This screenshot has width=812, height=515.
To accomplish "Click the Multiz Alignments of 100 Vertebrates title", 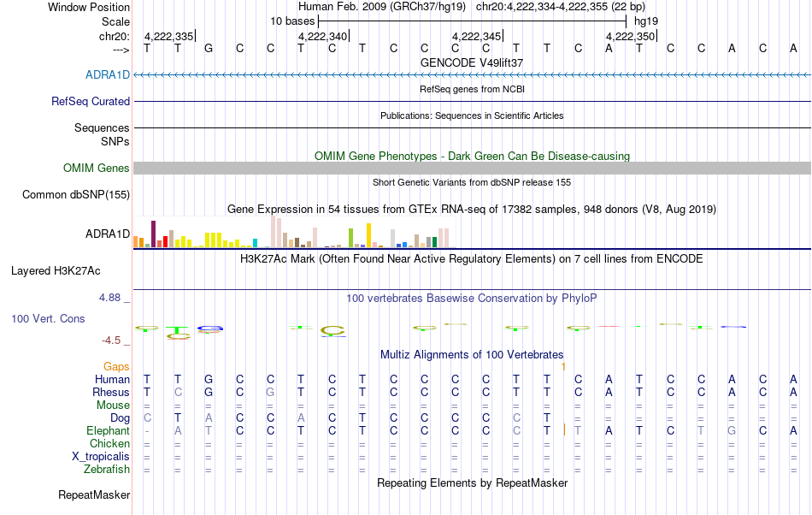I will coord(472,354).
